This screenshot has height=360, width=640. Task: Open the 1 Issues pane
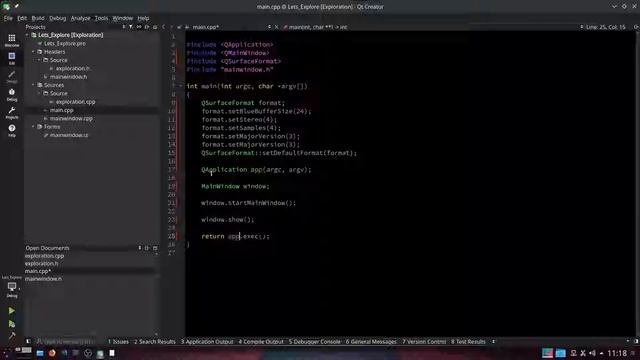click(x=118, y=342)
